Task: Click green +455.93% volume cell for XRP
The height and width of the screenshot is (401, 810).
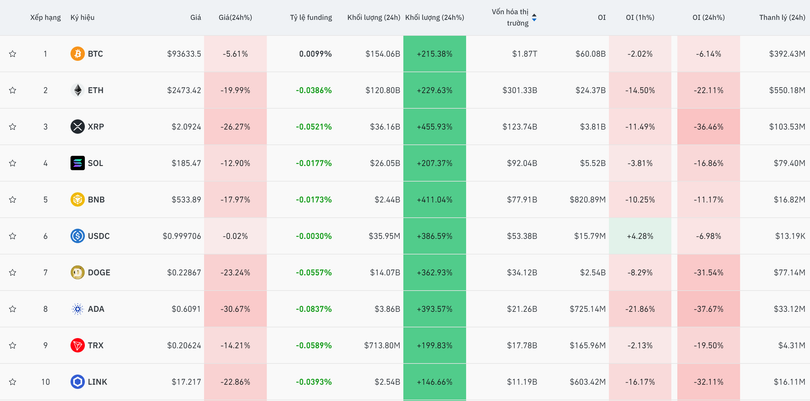Action: (434, 127)
